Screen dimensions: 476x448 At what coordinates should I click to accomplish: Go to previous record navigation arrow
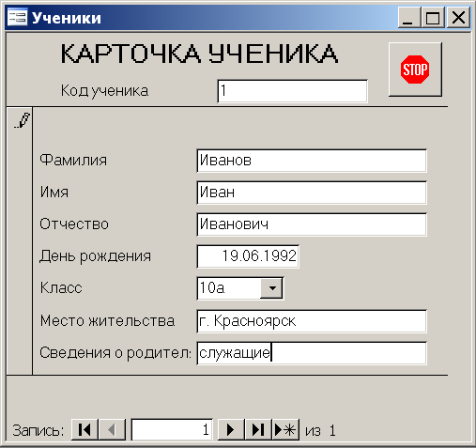click(x=112, y=429)
